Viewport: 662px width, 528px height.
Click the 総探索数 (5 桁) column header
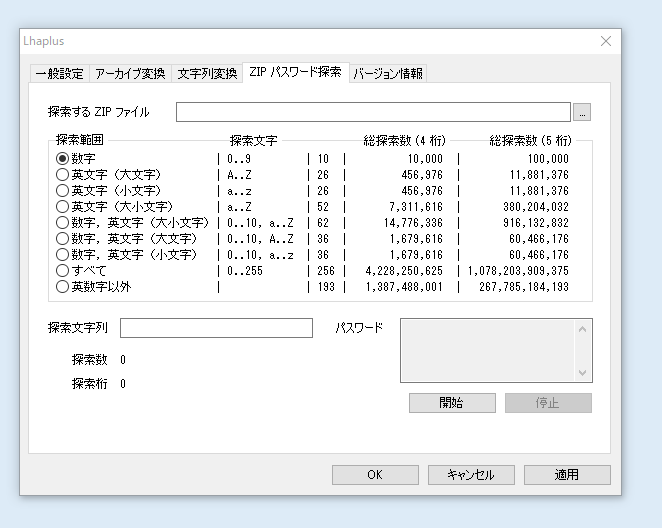click(530, 140)
